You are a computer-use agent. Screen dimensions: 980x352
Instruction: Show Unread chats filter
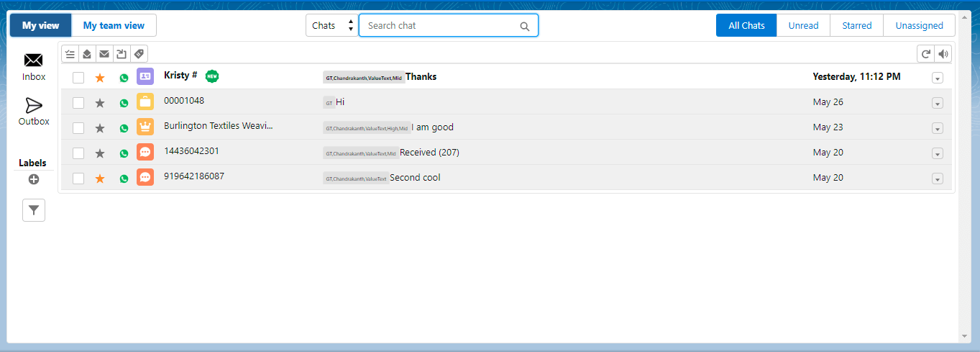(x=803, y=25)
